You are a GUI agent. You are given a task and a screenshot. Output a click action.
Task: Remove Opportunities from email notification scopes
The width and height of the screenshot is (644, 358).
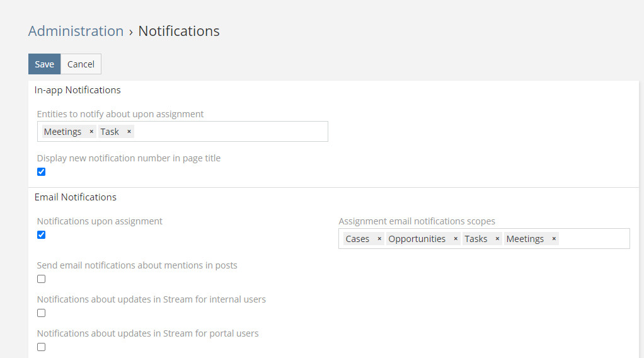pos(456,239)
